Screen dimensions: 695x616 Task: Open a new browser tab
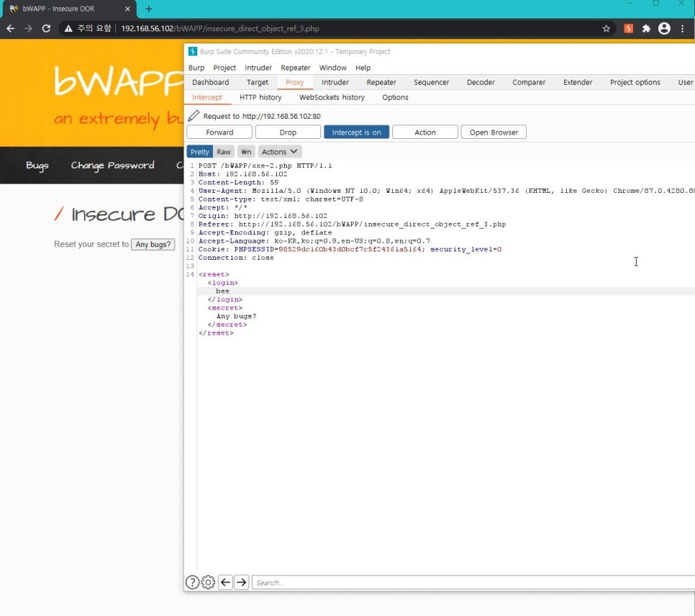pos(148,9)
